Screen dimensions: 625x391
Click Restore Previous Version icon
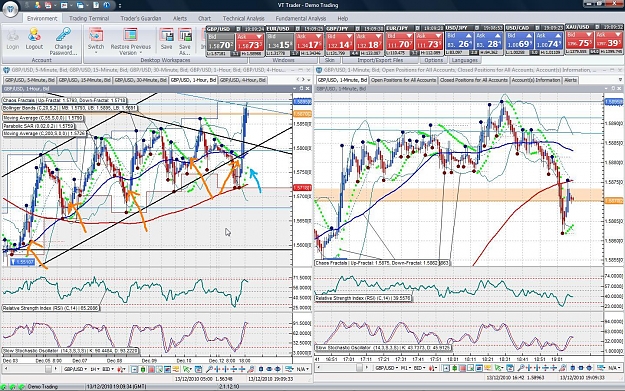[130, 35]
